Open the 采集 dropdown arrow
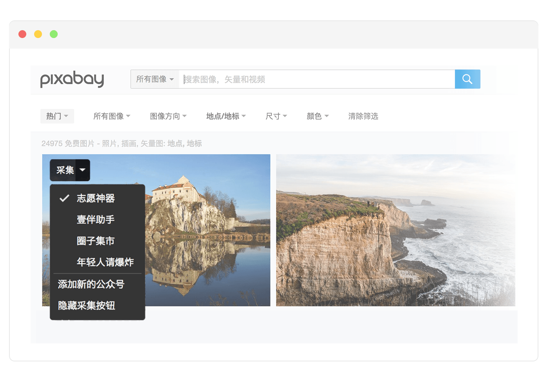 coord(82,170)
